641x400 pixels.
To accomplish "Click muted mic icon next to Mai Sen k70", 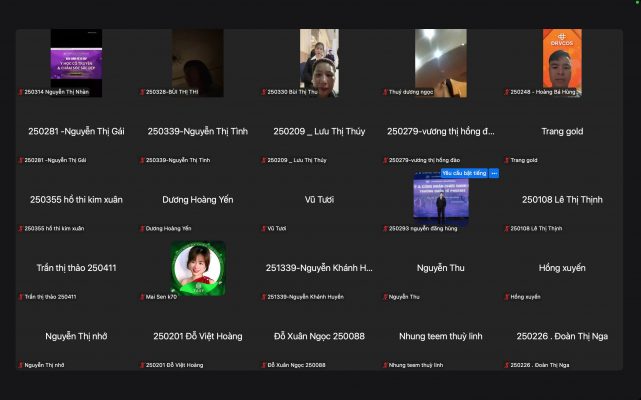I will click(143, 297).
